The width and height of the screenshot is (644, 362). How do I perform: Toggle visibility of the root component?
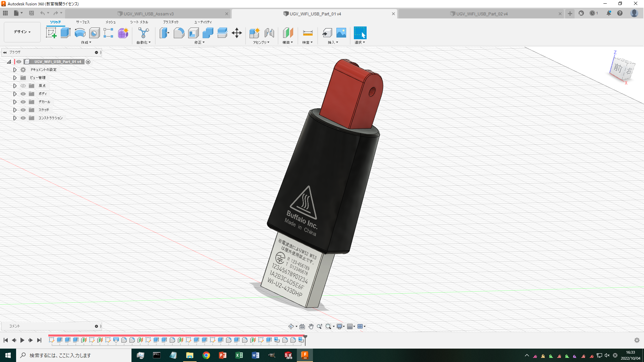19,62
